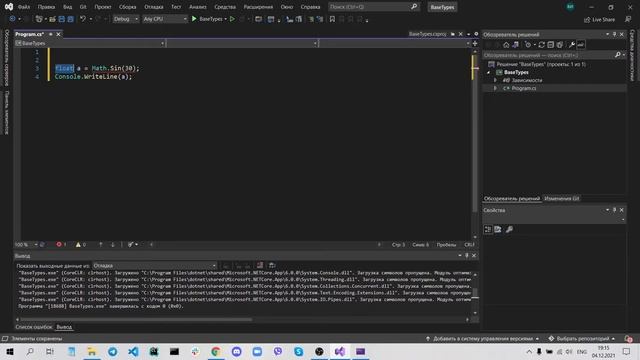Expand the Зависимости node
Viewport: 640px width, 360px height.
pos(496,80)
